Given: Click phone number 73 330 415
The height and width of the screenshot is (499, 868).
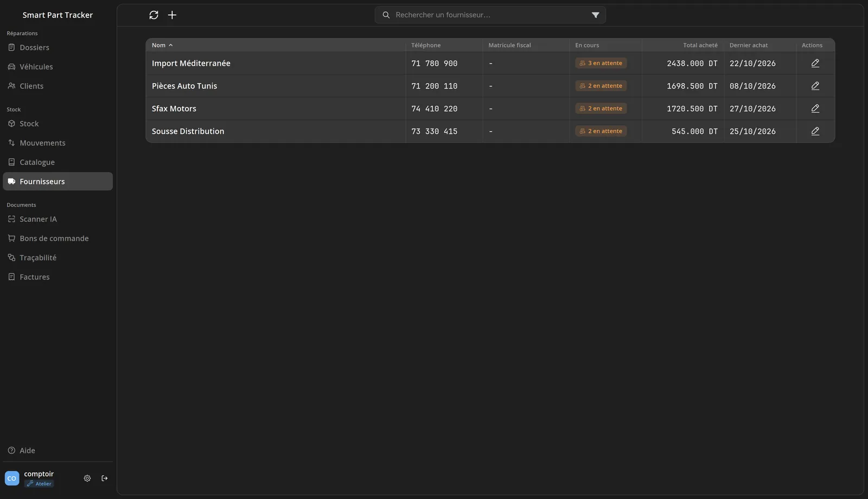Looking at the screenshot, I should pyautogui.click(x=435, y=131).
